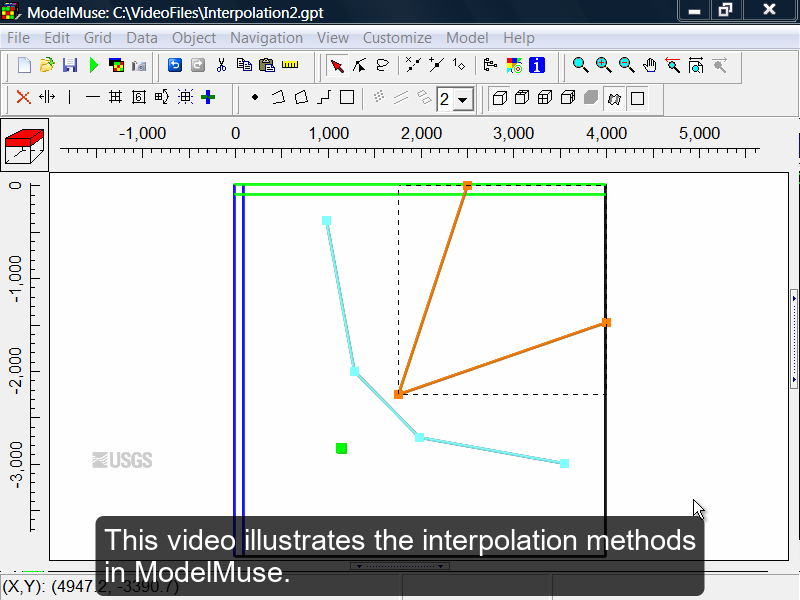
Task: Click the Data Visualization color grid icon
Action: (514, 66)
